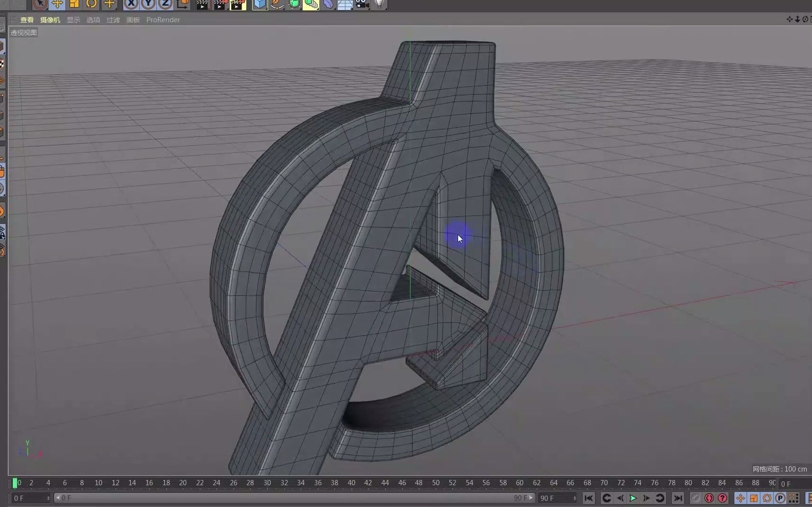Go to end of animation
812x507 pixels.
click(678, 498)
